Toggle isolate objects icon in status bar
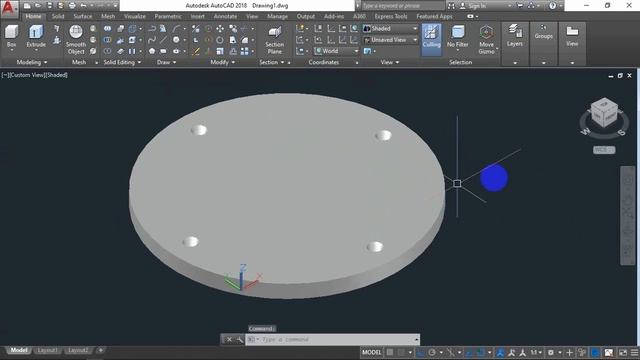 pyautogui.click(x=582, y=352)
